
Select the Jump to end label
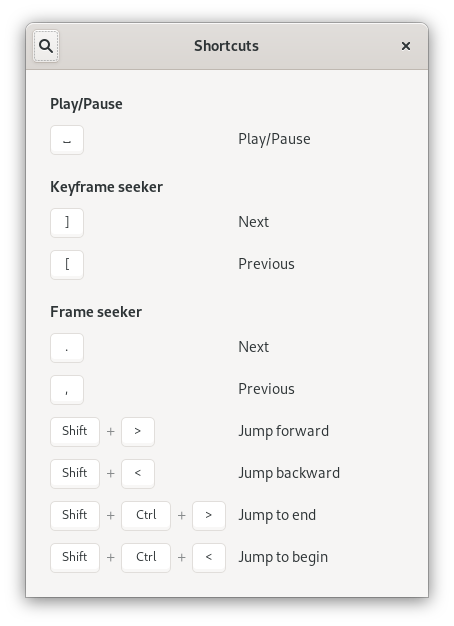pyautogui.click(x=277, y=515)
